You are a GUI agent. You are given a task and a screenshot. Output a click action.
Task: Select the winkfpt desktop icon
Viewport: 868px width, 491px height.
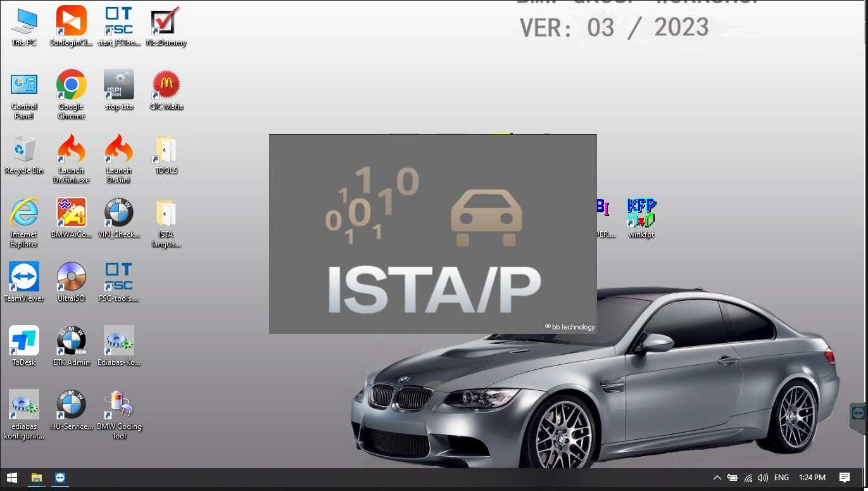(x=641, y=219)
